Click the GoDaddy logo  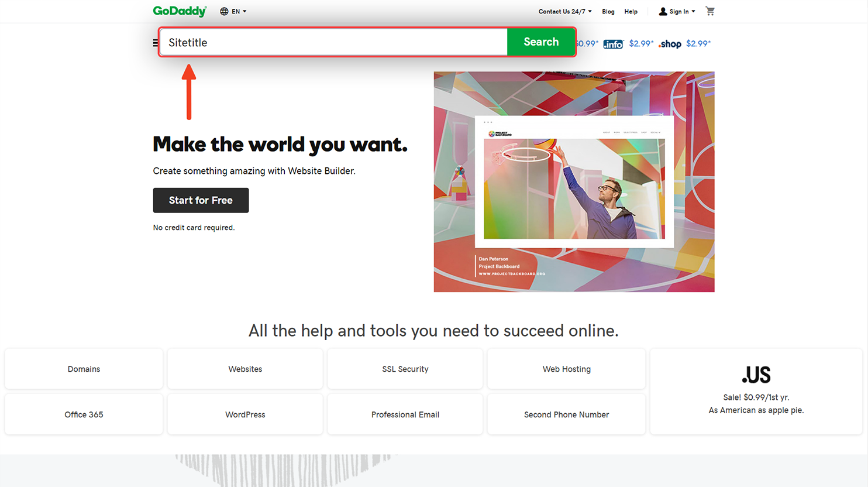(180, 11)
